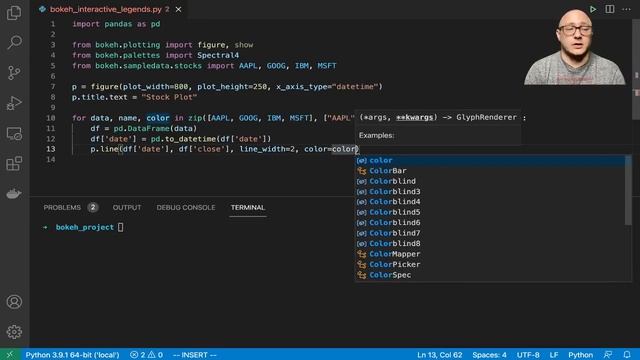The height and width of the screenshot is (360, 640).
Task: Click line number 7 in the gutter
Action: click(x=53, y=87)
